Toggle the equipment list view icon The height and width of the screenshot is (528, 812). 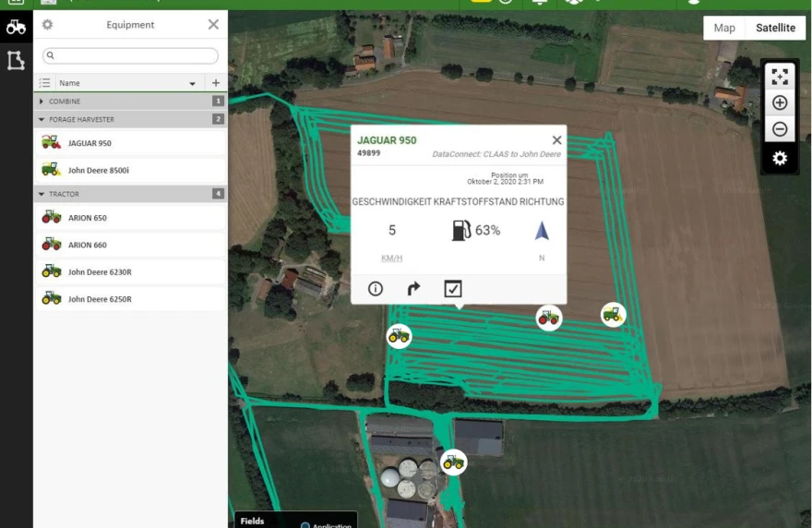click(45, 83)
